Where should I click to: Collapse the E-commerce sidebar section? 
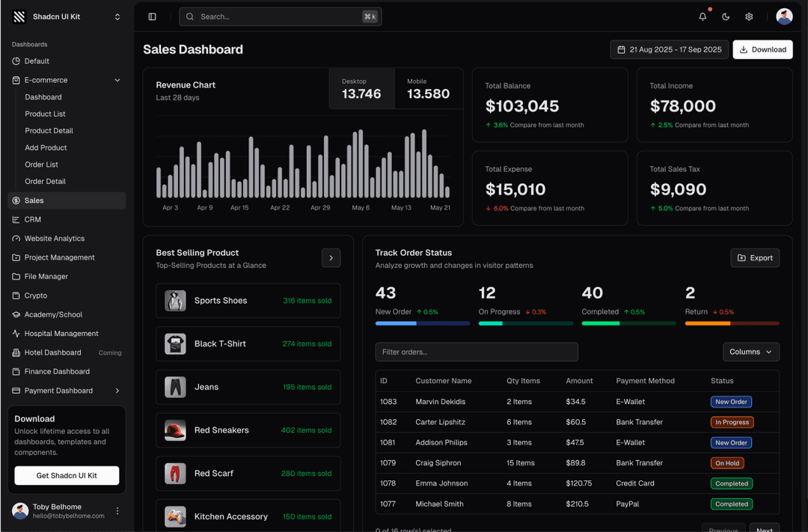tap(117, 79)
